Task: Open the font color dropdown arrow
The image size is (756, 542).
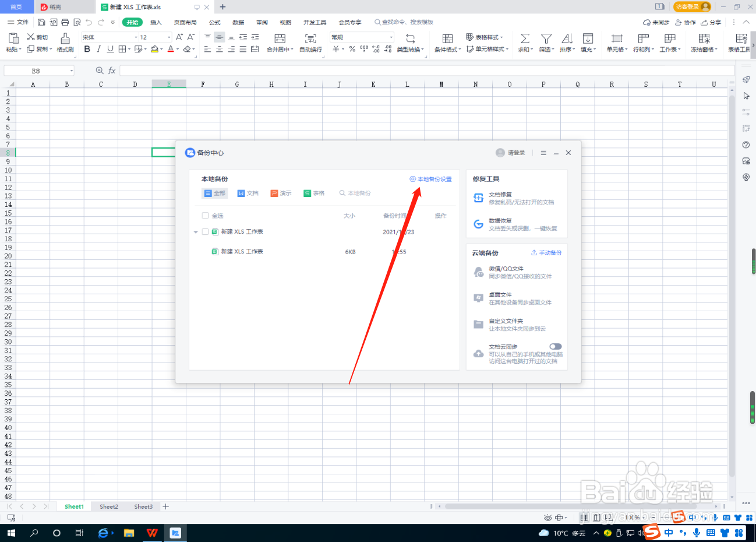Action: click(178, 50)
